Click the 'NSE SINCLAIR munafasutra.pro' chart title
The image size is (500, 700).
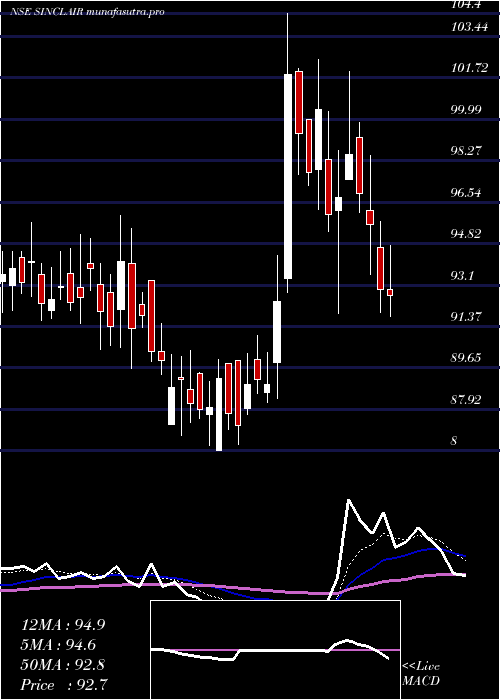click(88, 11)
